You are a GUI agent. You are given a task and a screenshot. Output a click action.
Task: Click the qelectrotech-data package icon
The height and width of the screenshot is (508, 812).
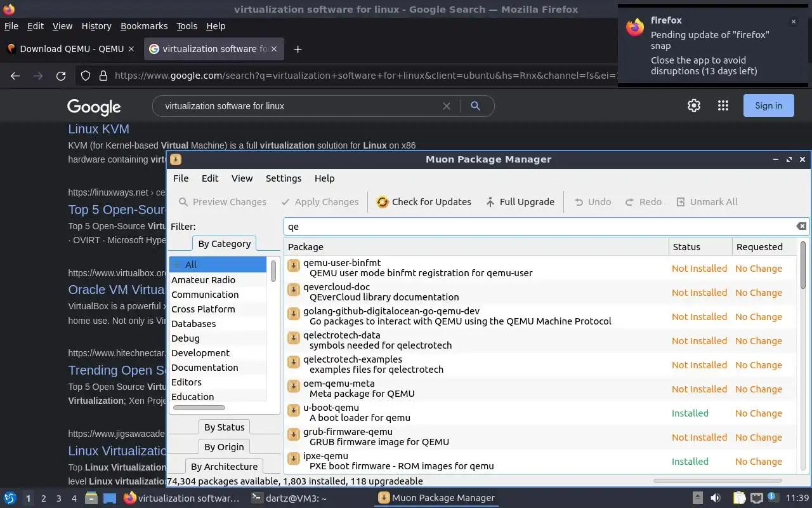pyautogui.click(x=294, y=338)
